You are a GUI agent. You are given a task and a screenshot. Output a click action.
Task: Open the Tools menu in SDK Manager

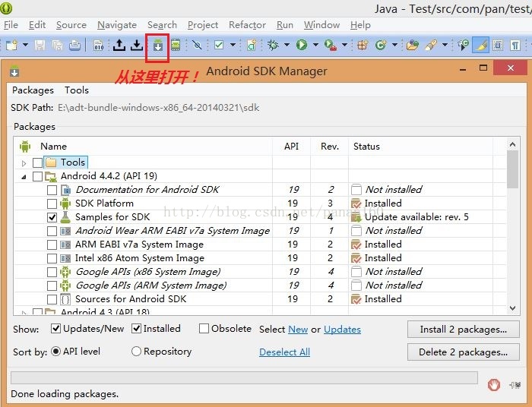77,90
